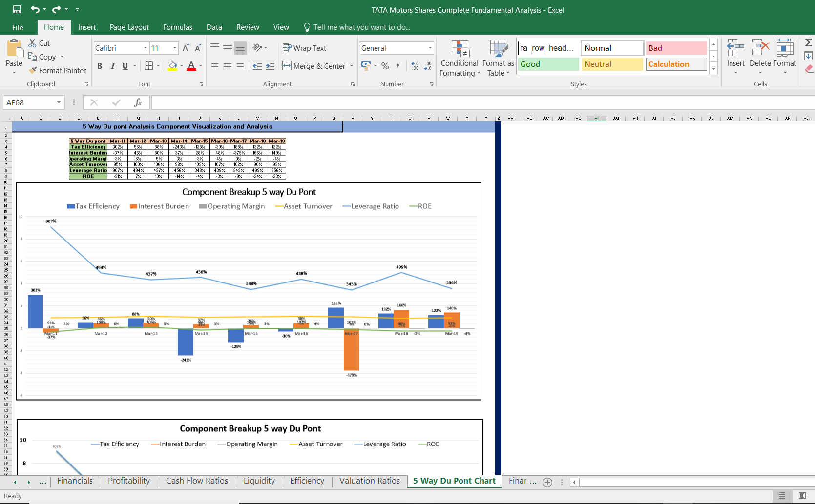Click the Tax Efficiency legend in first chart

tap(93, 206)
